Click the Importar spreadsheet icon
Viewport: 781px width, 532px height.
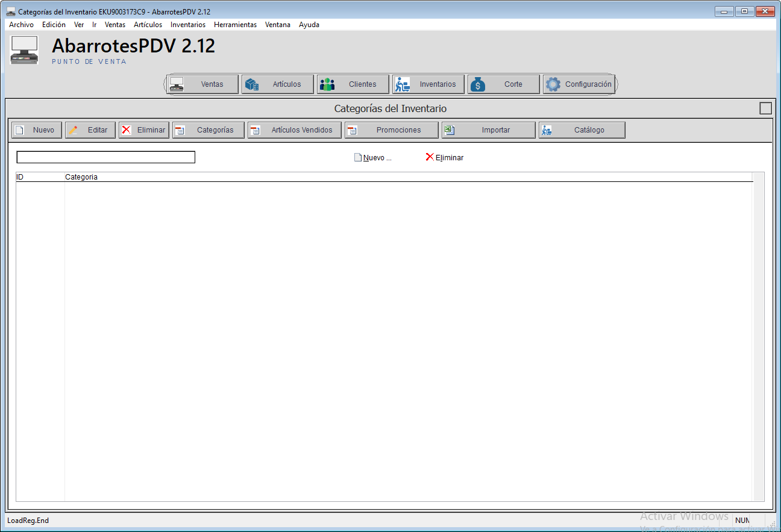point(450,130)
